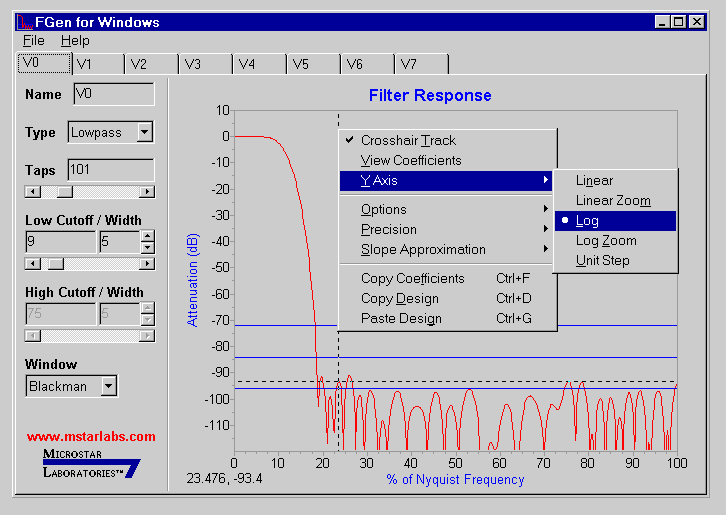Click the Taps scrollbar thumb
This screenshot has width=726, height=515.
(x=65, y=192)
